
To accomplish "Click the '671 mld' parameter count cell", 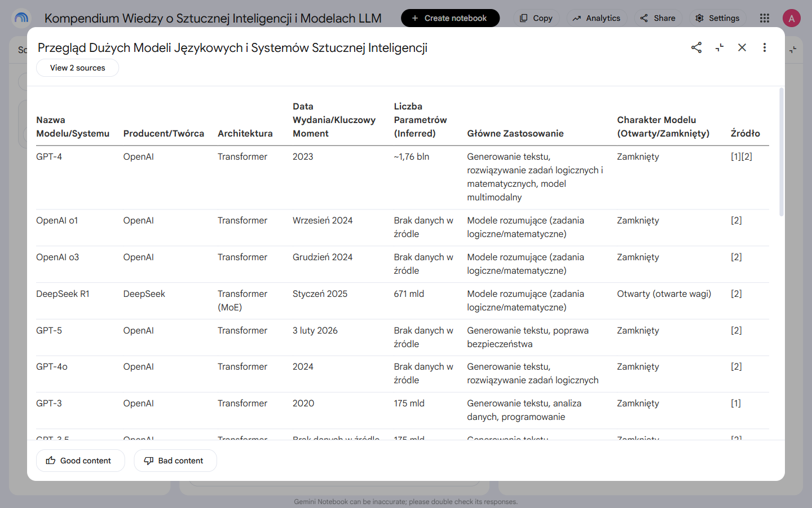I will click(x=409, y=294).
